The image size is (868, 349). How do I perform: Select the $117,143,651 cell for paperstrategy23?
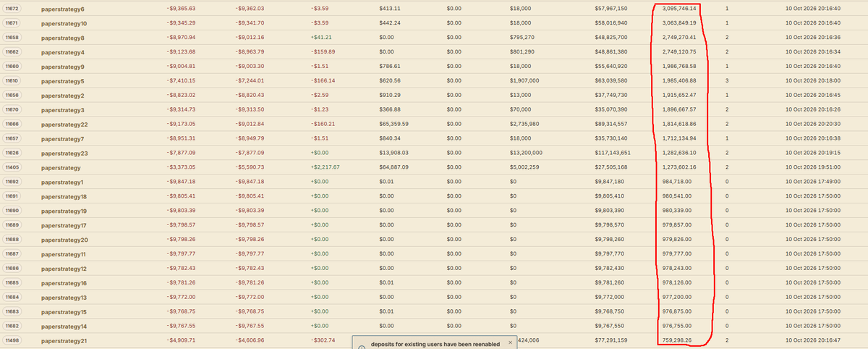pos(613,153)
